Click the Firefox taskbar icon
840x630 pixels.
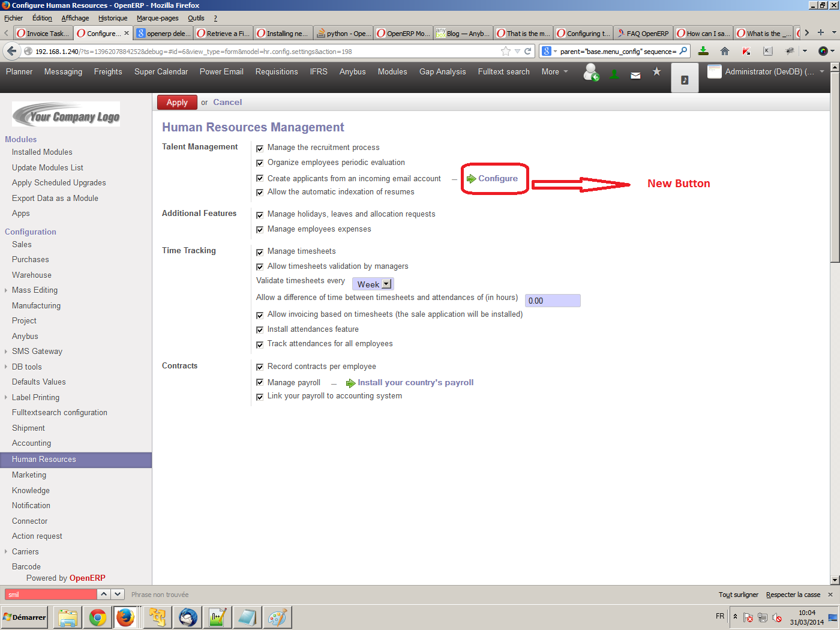[125, 617]
